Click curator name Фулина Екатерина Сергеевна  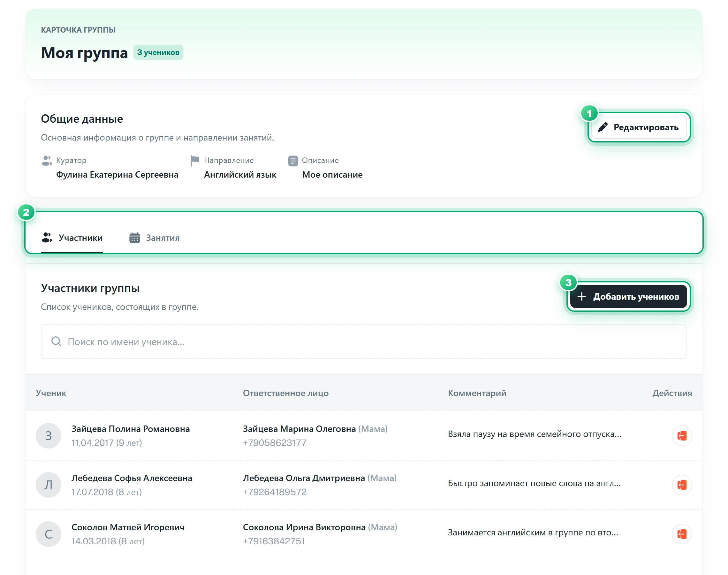(117, 174)
